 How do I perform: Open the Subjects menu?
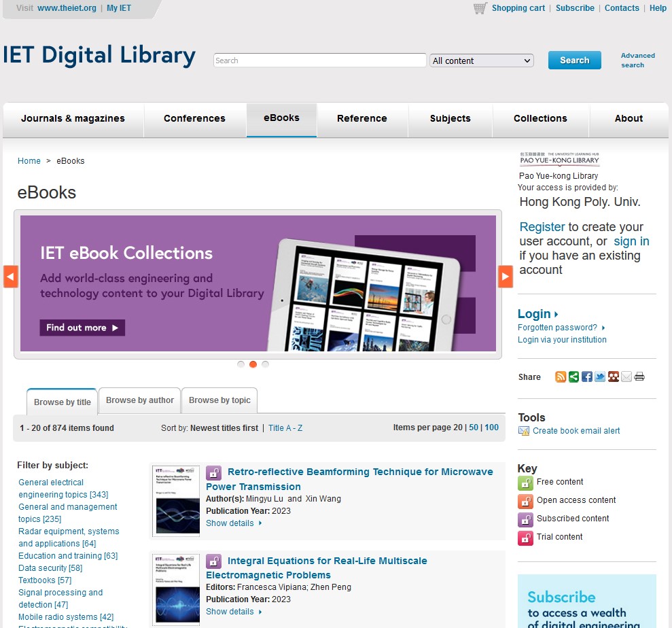450,118
